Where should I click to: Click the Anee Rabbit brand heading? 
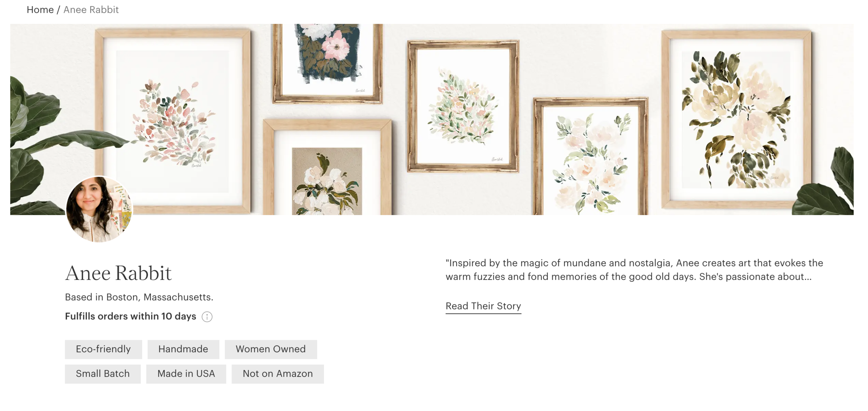118,273
